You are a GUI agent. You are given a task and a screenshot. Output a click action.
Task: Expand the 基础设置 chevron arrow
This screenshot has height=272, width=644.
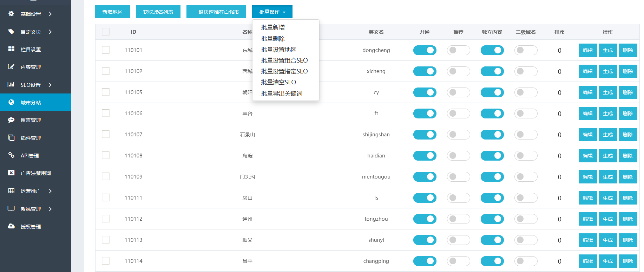tap(50, 14)
